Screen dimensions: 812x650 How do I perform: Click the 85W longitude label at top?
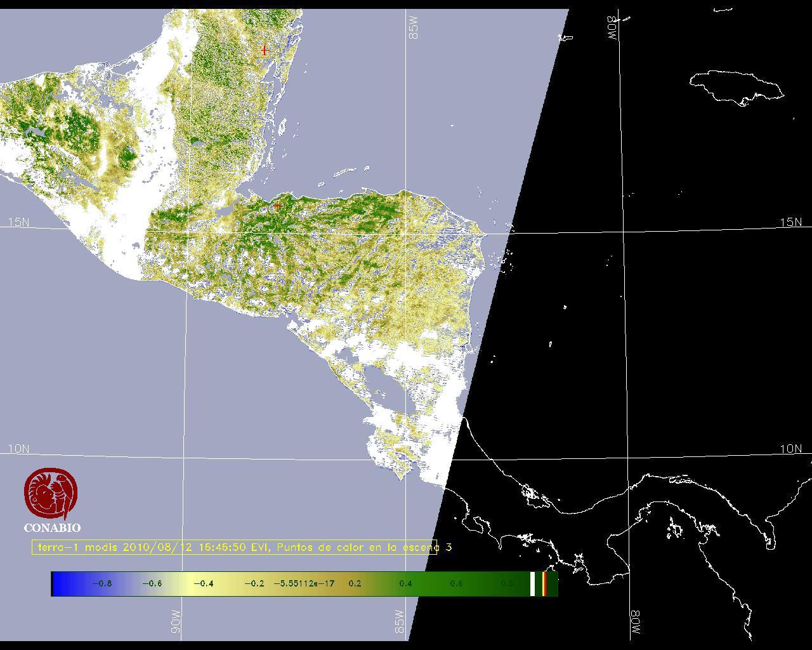point(414,28)
